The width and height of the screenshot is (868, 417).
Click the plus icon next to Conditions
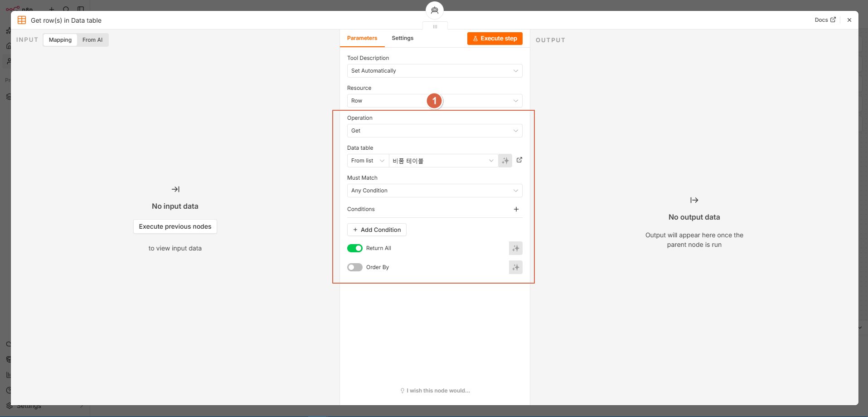pos(516,209)
